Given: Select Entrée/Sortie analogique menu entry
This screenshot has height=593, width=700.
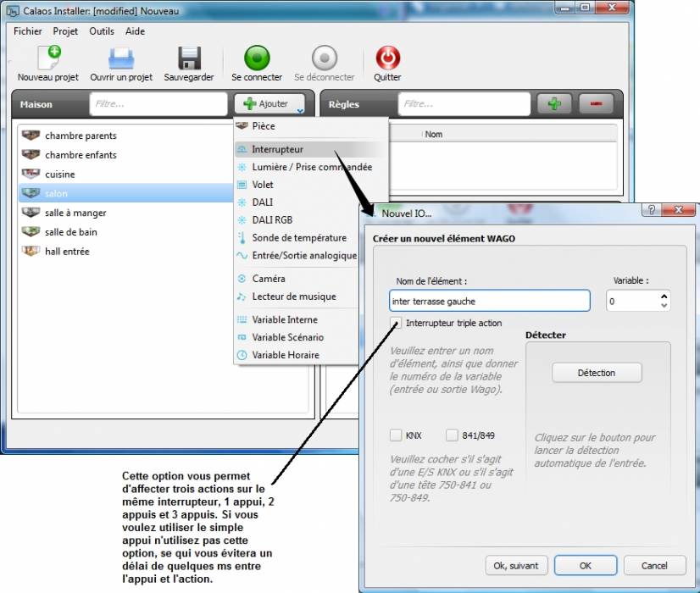Looking at the screenshot, I should pos(297,255).
